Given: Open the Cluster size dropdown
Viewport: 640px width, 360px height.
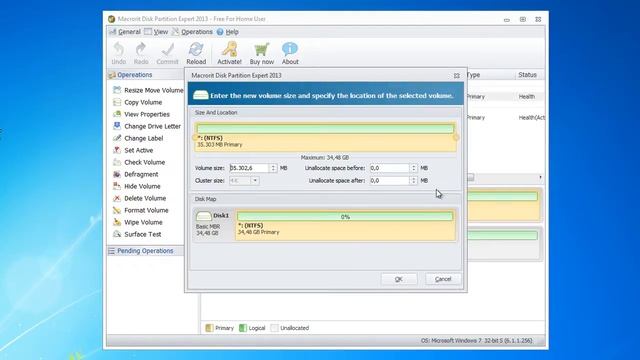Looking at the screenshot, I should (x=255, y=180).
